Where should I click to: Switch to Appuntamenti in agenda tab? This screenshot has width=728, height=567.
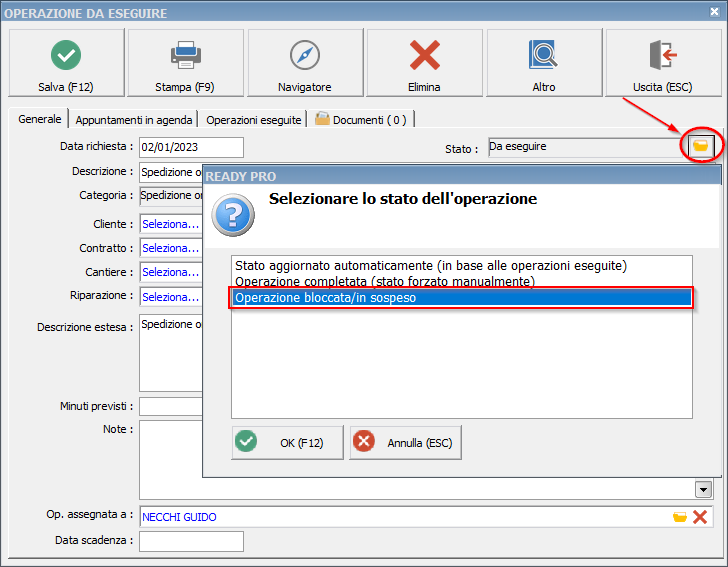(134, 120)
